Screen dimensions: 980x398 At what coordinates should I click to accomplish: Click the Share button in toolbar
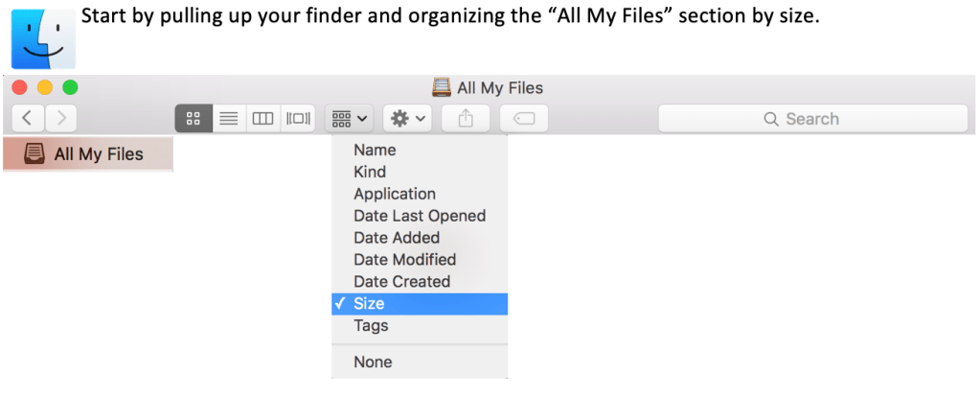467,119
